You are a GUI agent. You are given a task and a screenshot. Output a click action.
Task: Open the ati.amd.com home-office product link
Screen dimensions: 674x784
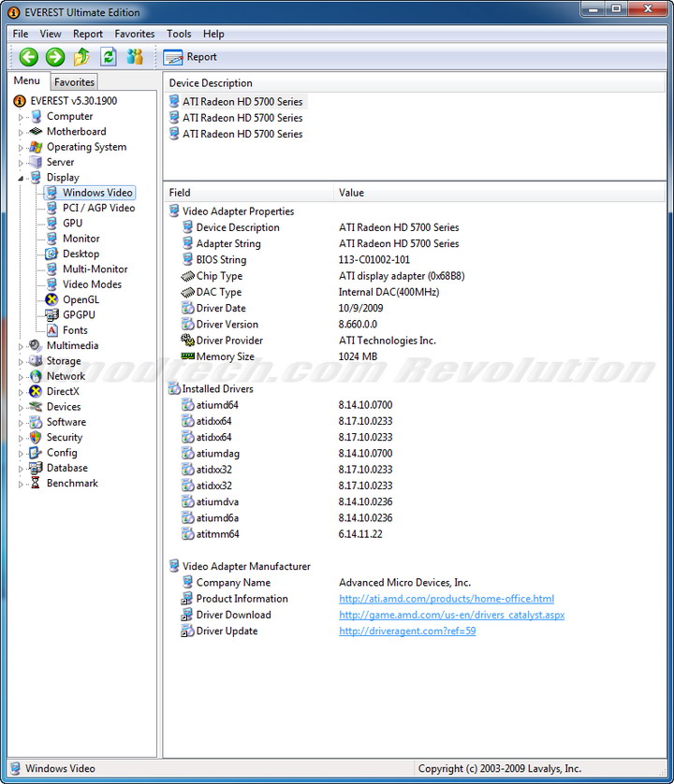[447, 599]
